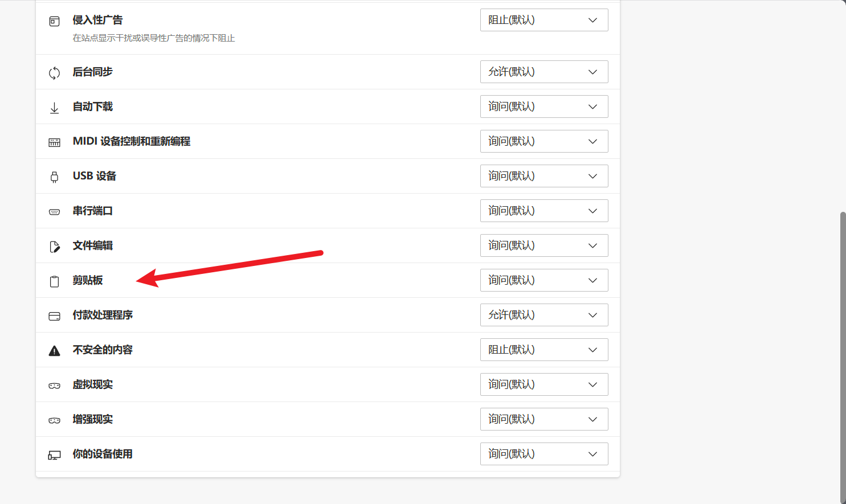Expand the 增强现实 permission dropdown

click(543, 419)
